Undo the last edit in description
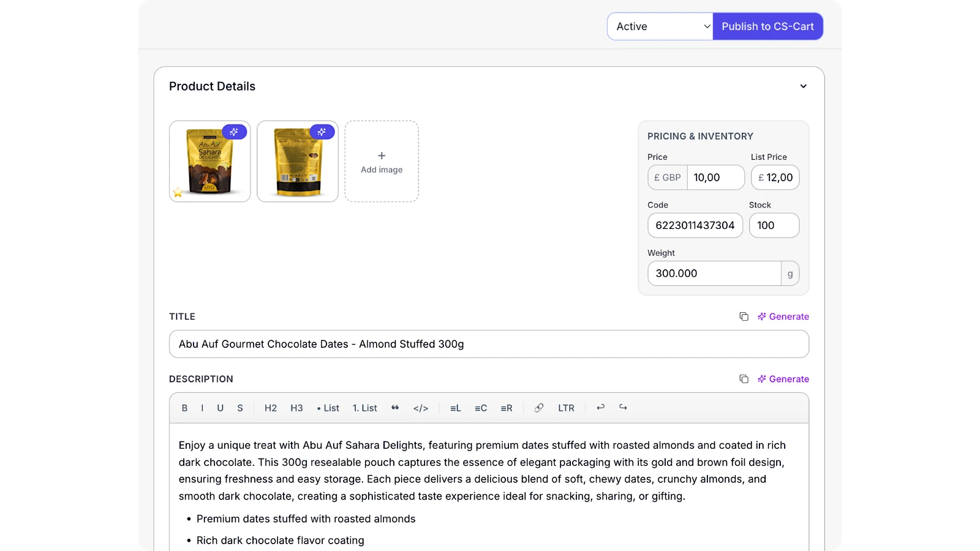This screenshot has height=551, width=980. click(600, 407)
